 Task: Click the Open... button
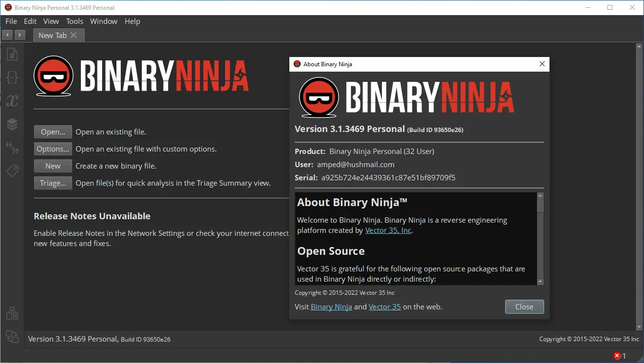tap(53, 132)
